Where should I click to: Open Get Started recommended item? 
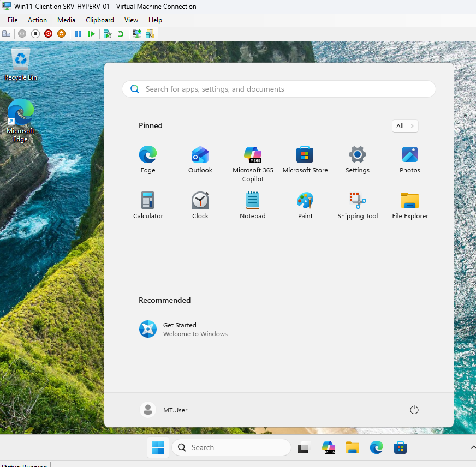(183, 329)
